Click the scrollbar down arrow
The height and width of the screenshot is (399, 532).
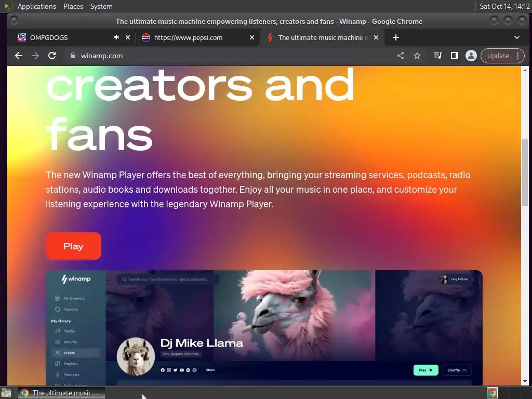(x=525, y=381)
